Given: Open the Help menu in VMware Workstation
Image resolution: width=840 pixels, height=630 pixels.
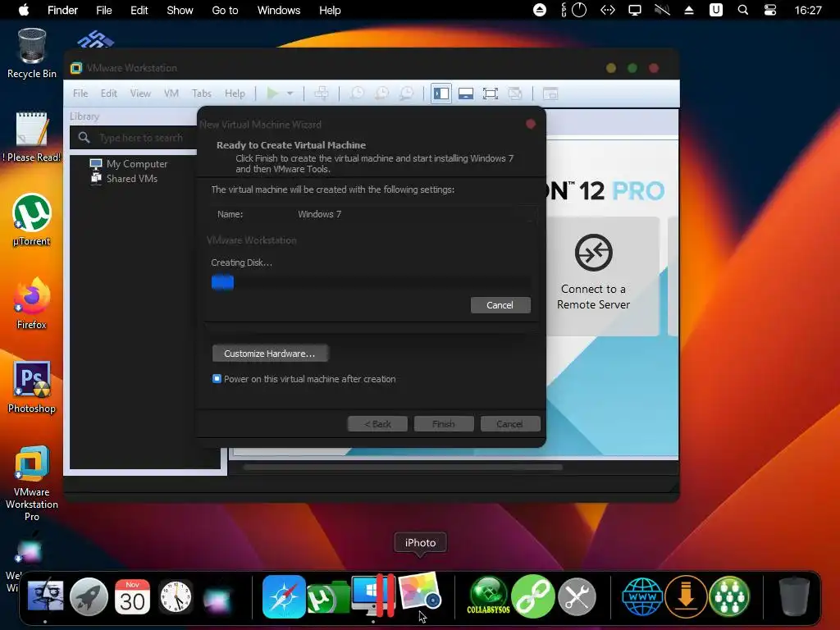Looking at the screenshot, I should pyautogui.click(x=235, y=94).
